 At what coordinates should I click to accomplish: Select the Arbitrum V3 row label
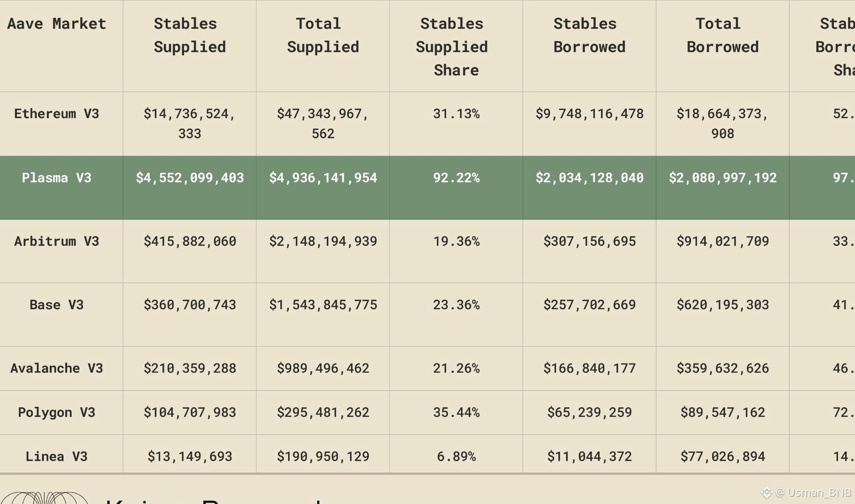click(57, 241)
